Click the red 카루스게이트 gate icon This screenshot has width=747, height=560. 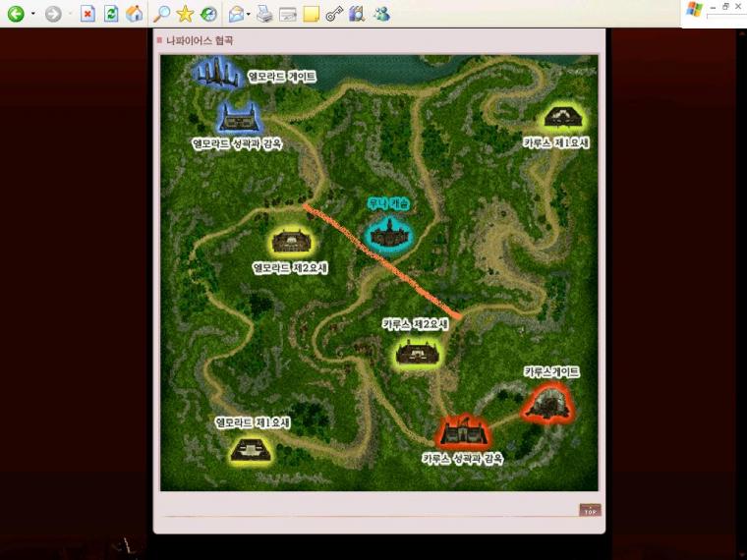(x=548, y=404)
